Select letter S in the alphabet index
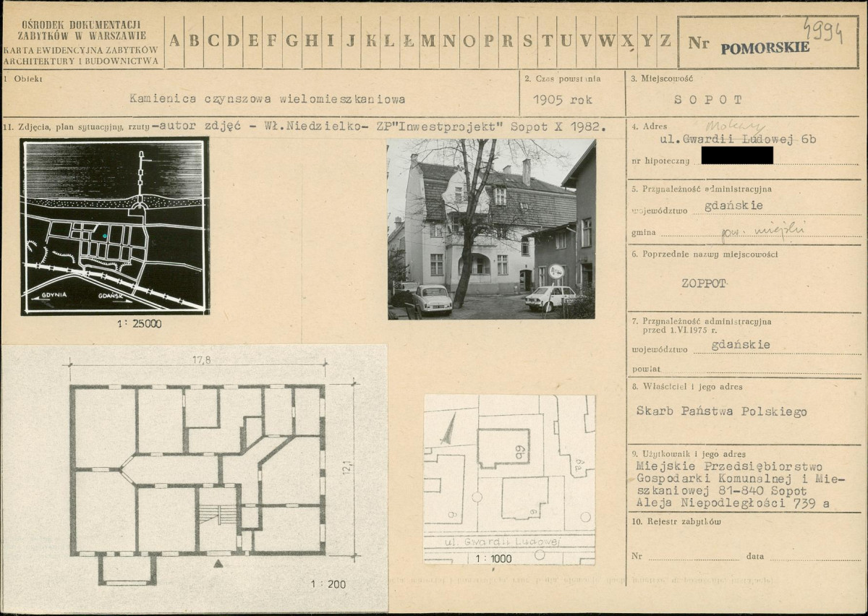This screenshot has height=616, width=868. [528, 41]
